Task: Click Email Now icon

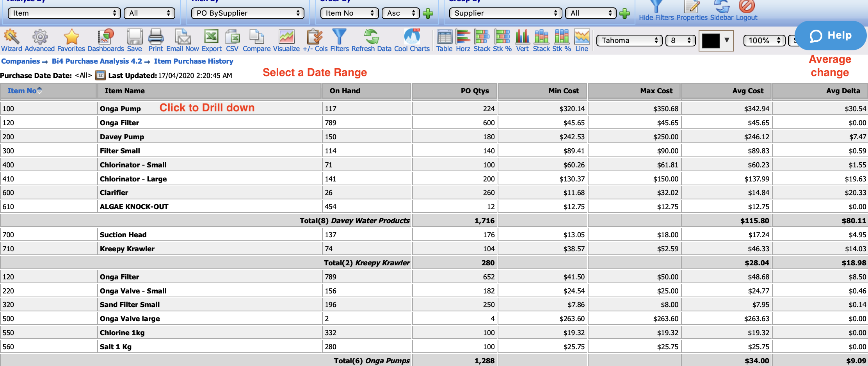Action: pyautogui.click(x=183, y=41)
